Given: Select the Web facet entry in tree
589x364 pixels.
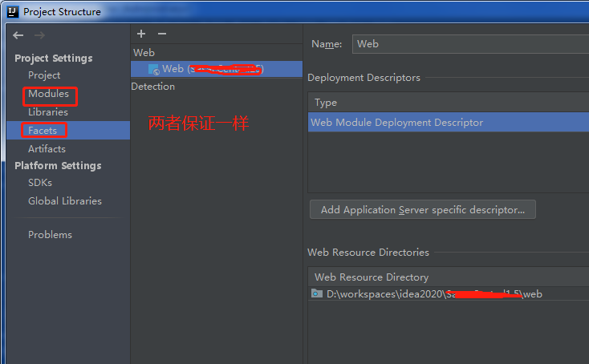Looking at the screenshot, I should point(217,69).
